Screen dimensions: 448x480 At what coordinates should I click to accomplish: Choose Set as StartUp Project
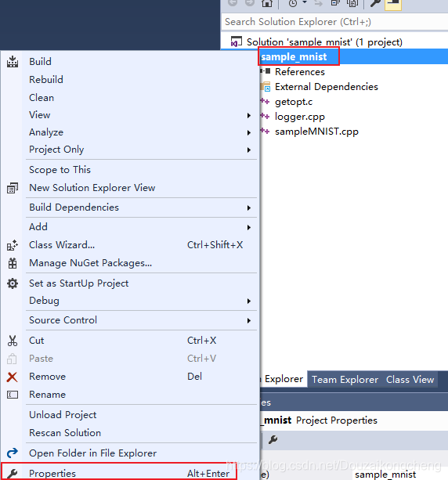[78, 283]
